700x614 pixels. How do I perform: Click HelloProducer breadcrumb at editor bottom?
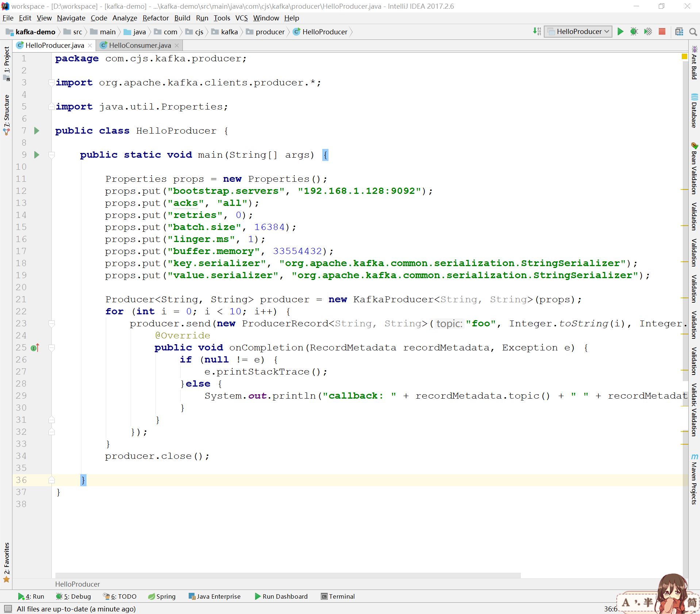77,584
